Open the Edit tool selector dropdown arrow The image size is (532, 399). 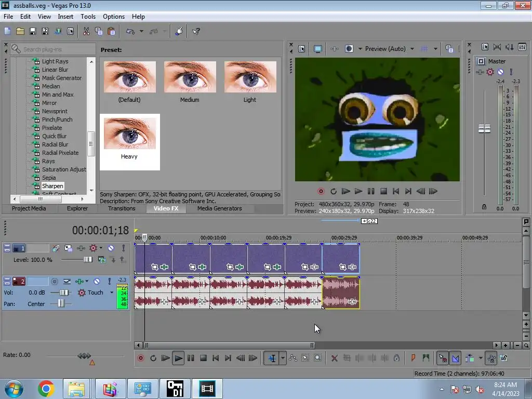[x=283, y=358]
